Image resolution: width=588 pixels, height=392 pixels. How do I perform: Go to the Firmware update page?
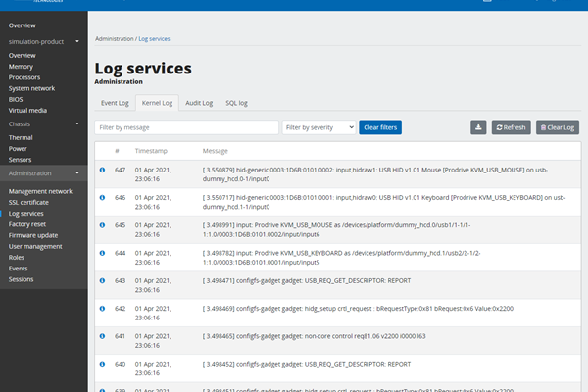33,235
